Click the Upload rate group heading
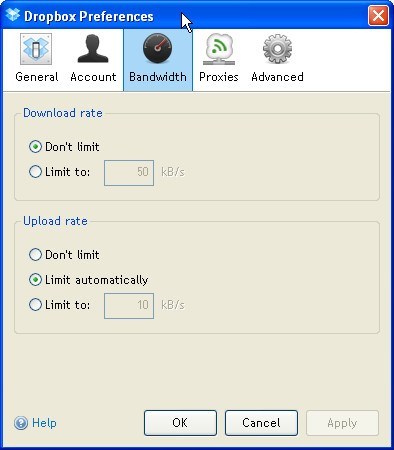Viewport: 394px width, 450px height. 55,221
